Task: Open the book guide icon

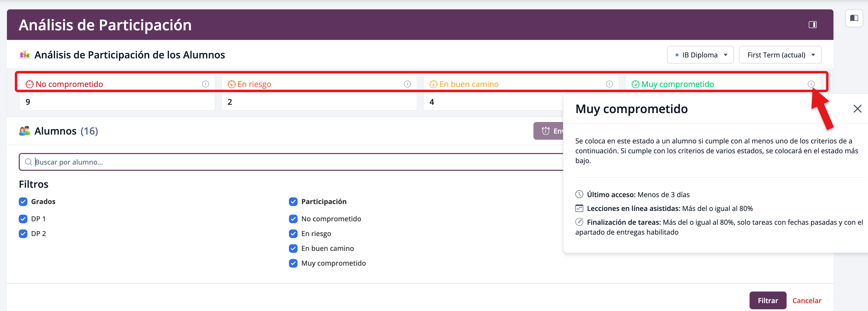Action: tap(854, 18)
